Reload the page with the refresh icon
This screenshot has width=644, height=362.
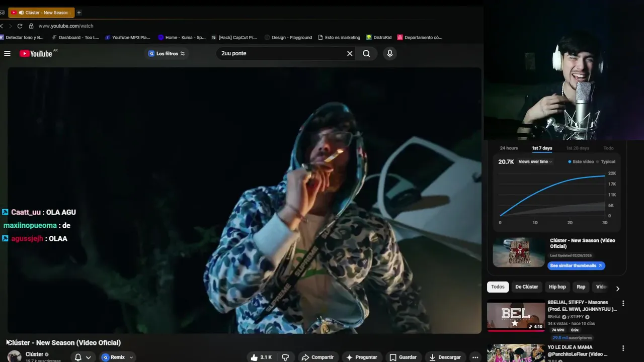[20, 26]
